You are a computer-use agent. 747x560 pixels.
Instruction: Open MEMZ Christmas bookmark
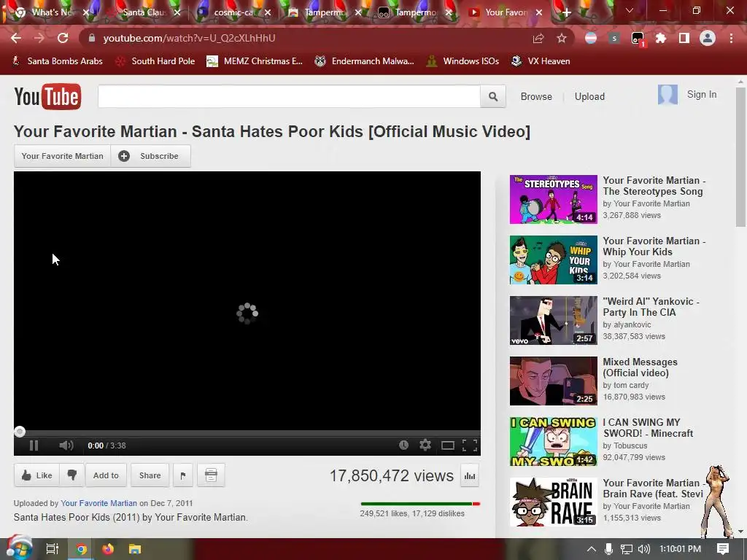255,61
